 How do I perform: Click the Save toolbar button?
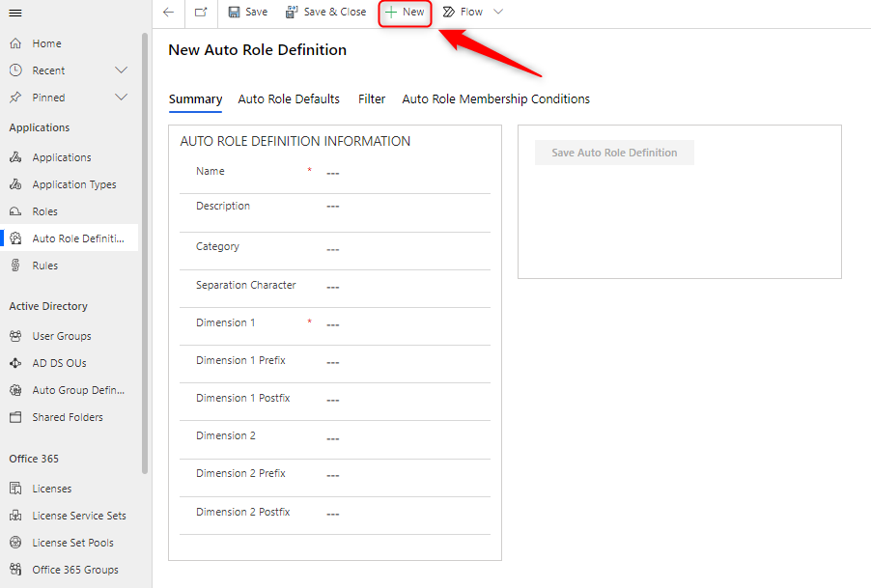248,13
